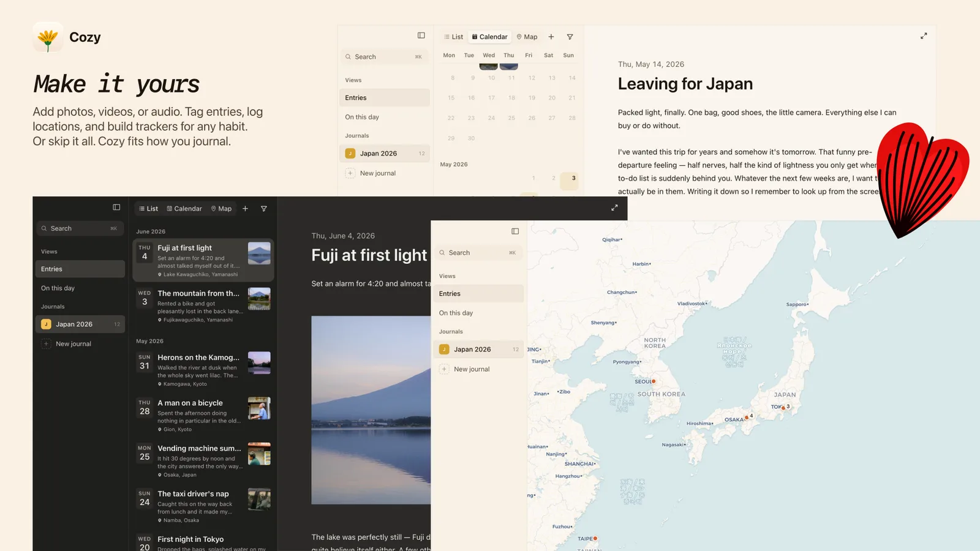This screenshot has width=980, height=551.
Task: Open filter icon in calendar window toolbar
Action: pyautogui.click(x=570, y=37)
